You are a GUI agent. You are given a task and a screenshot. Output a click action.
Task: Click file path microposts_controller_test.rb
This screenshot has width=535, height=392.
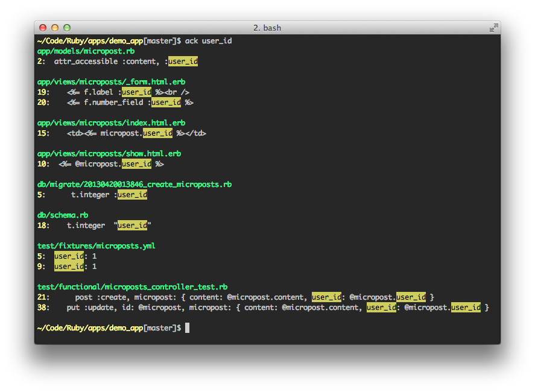(132, 287)
